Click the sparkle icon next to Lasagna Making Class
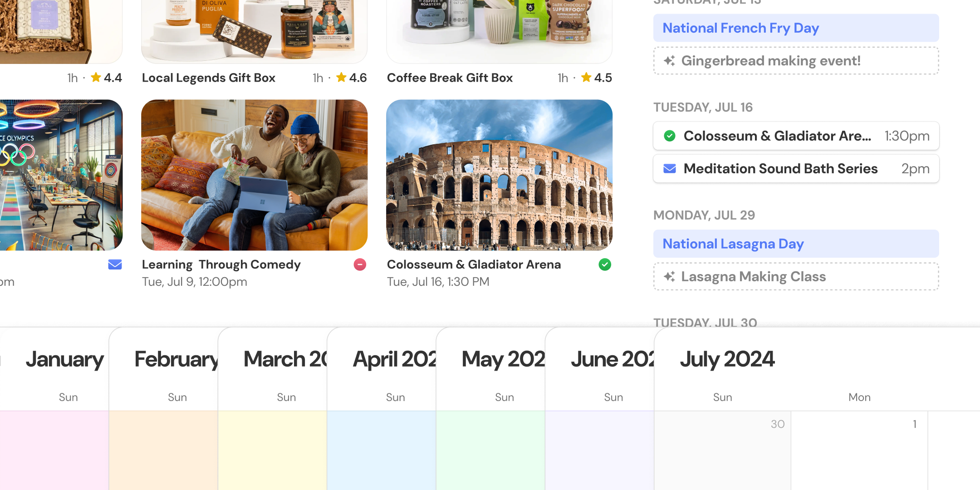Image resolution: width=980 pixels, height=490 pixels. (x=669, y=277)
